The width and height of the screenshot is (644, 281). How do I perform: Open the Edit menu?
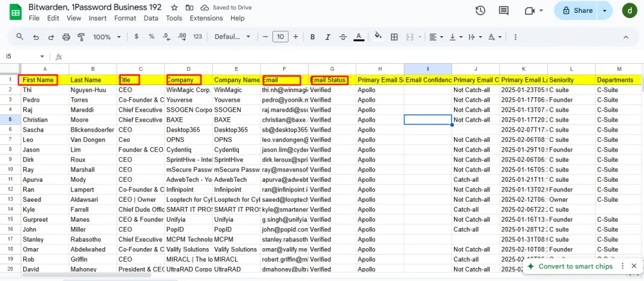53,18
